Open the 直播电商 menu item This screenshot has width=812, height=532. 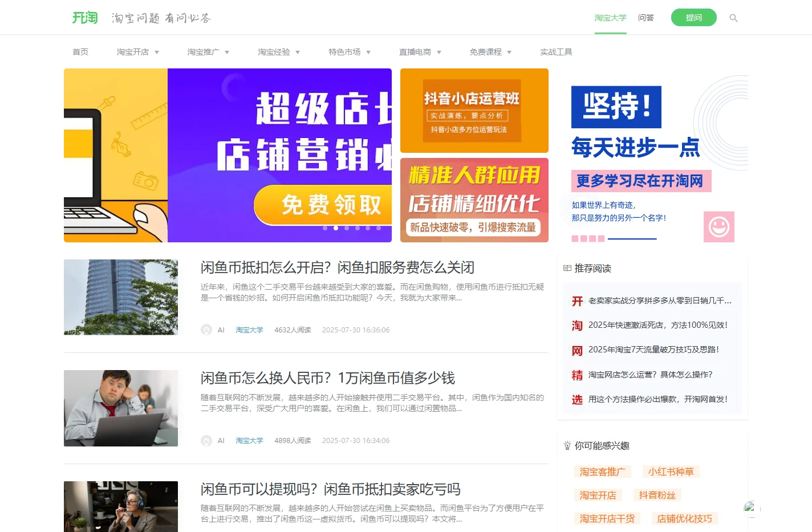click(415, 52)
